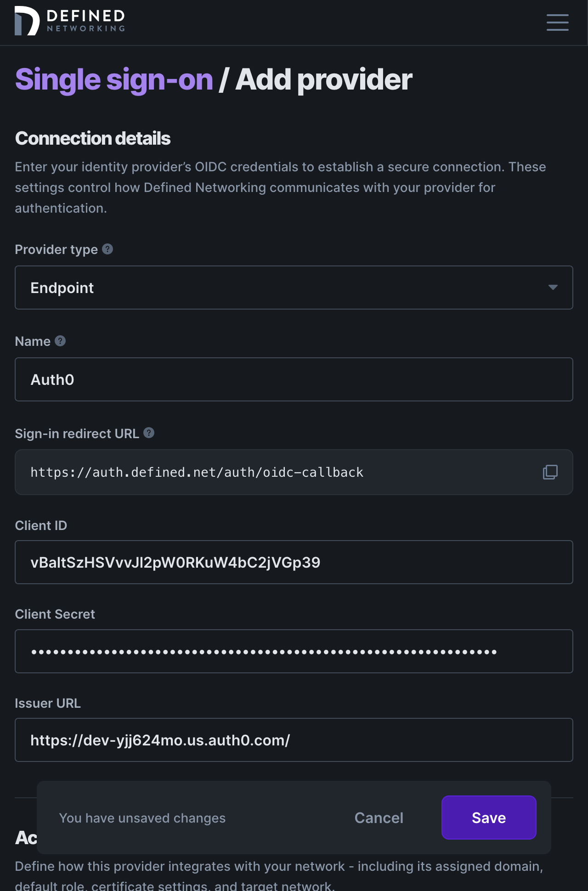This screenshot has height=891, width=588.
Task: Copy the sign-in redirect URL
Action: [x=549, y=472]
